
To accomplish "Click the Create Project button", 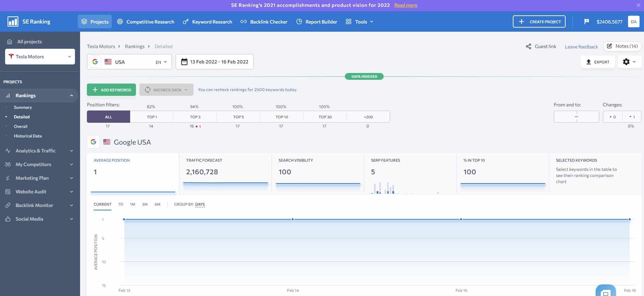I will (x=539, y=21).
